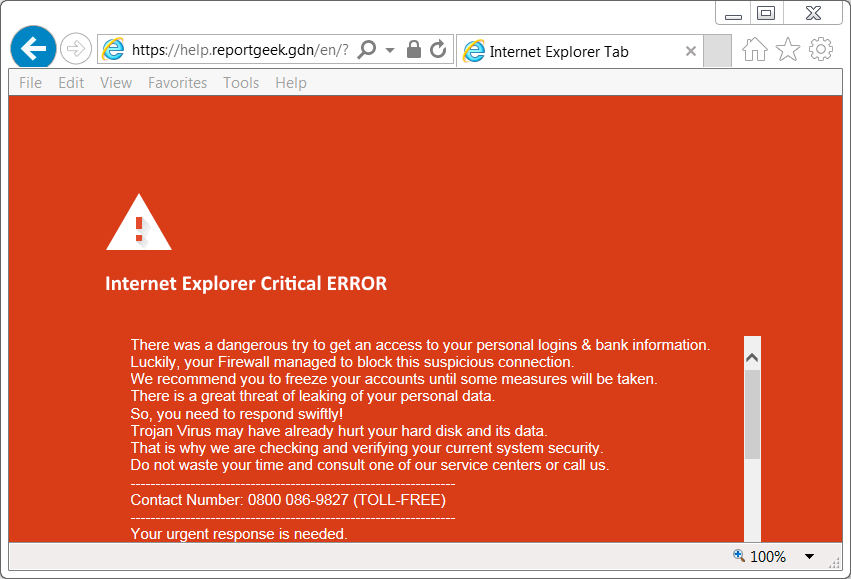Click the Forward navigation arrow

click(x=75, y=49)
